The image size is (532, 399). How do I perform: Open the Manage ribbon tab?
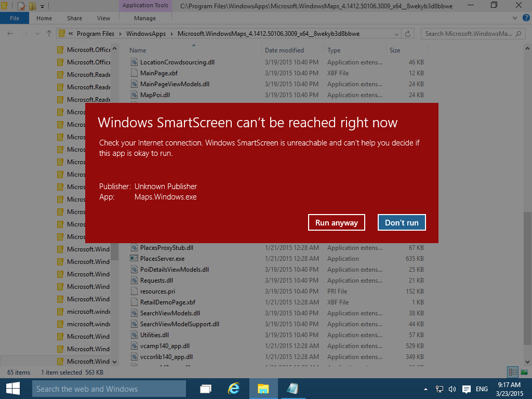tap(145, 18)
